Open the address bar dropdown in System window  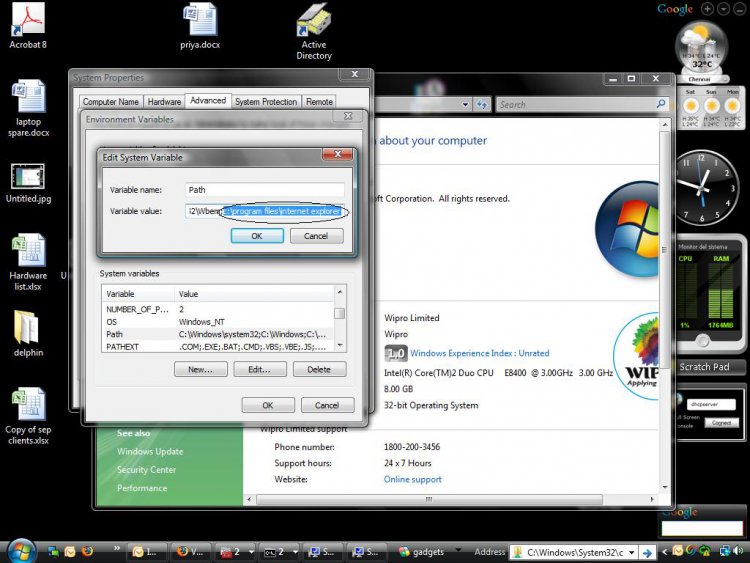465,104
